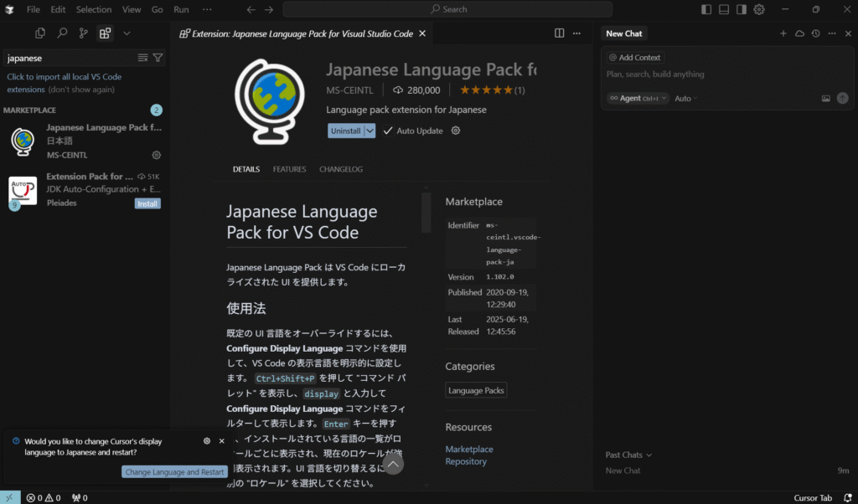This screenshot has width=858, height=504.
Task: Open extension manage gear beside Auto Update
Action: 455,131
